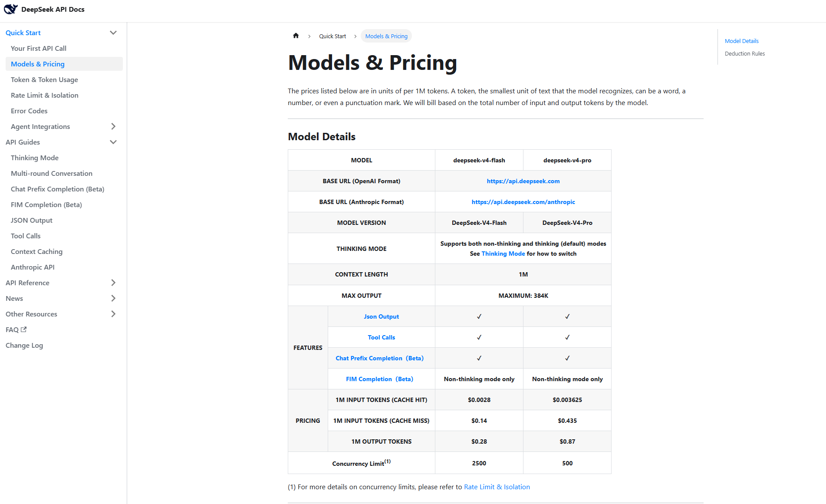Viewport: 826px width, 504px height.
Task: Go to home via breadcrumb house icon
Action: click(x=296, y=36)
